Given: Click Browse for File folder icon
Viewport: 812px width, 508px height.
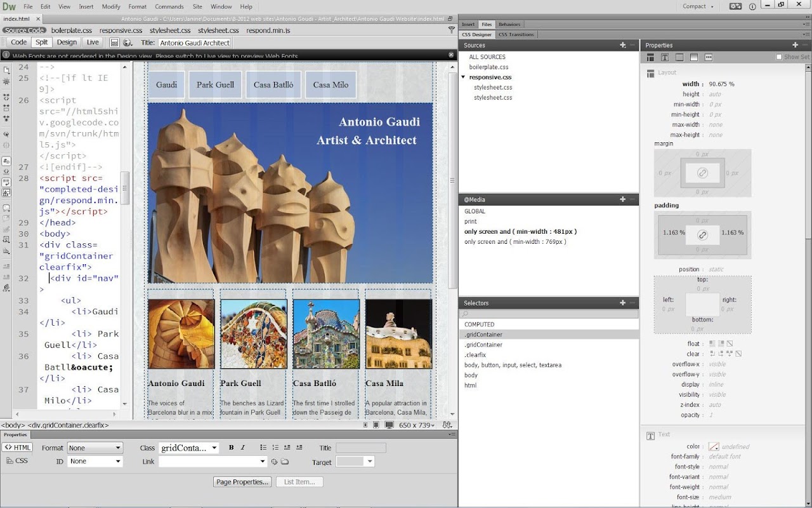Looking at the screenshot, I should [285, 462].
